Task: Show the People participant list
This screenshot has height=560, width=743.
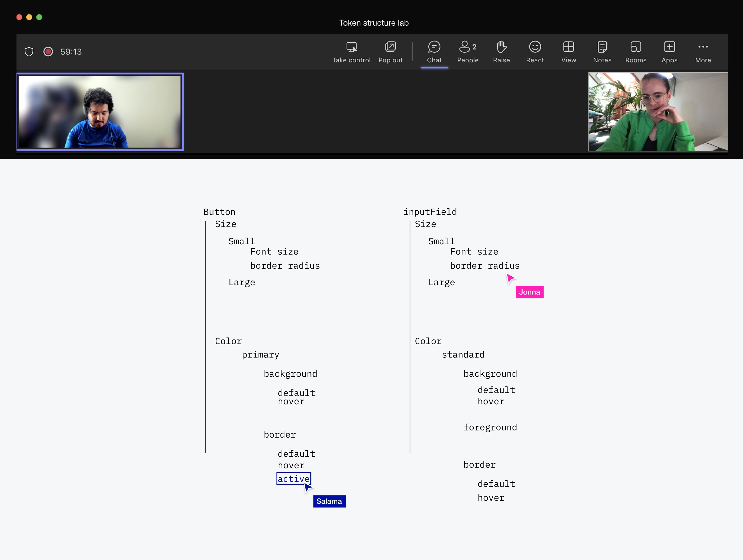Action: [x=468, y=52]
